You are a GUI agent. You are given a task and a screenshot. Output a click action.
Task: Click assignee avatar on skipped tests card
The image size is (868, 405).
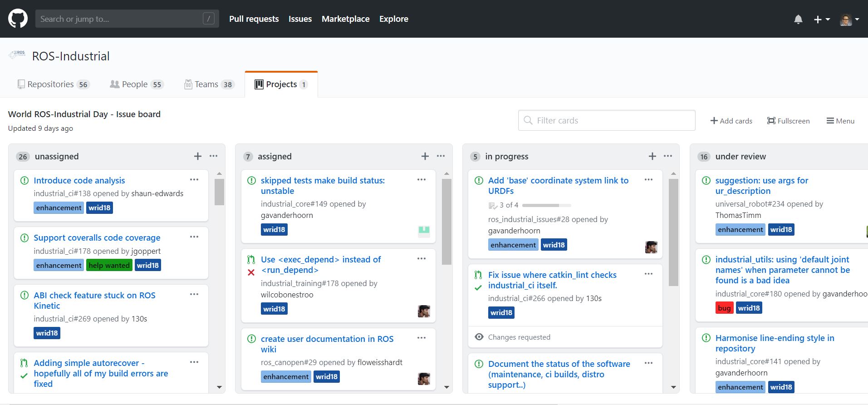point(424,232)
